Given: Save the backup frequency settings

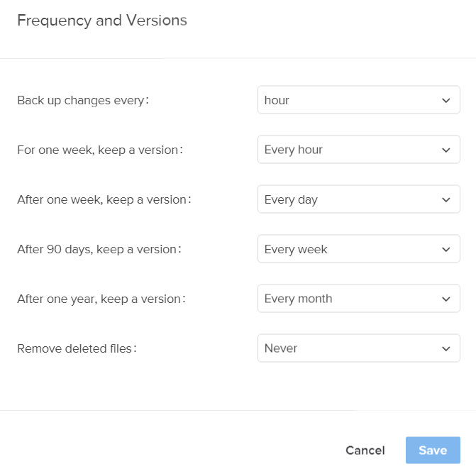Looking at the screenshot, I should tap(433, 451).
